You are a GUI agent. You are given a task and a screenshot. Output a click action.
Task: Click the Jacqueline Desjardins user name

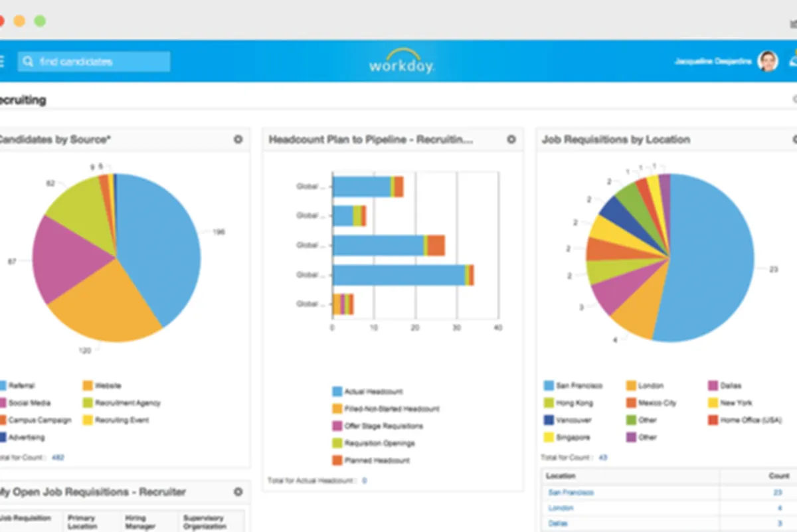click(x=713, y=62)
